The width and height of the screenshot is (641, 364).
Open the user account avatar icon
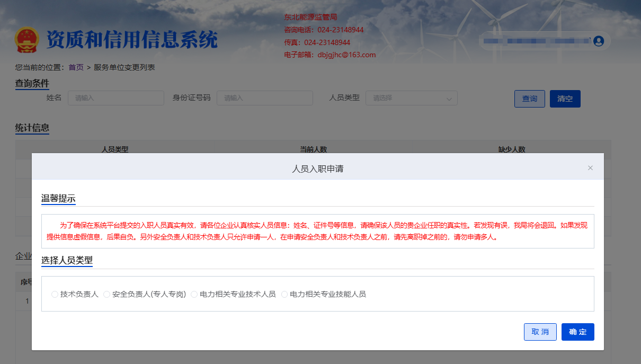point(599,41)
